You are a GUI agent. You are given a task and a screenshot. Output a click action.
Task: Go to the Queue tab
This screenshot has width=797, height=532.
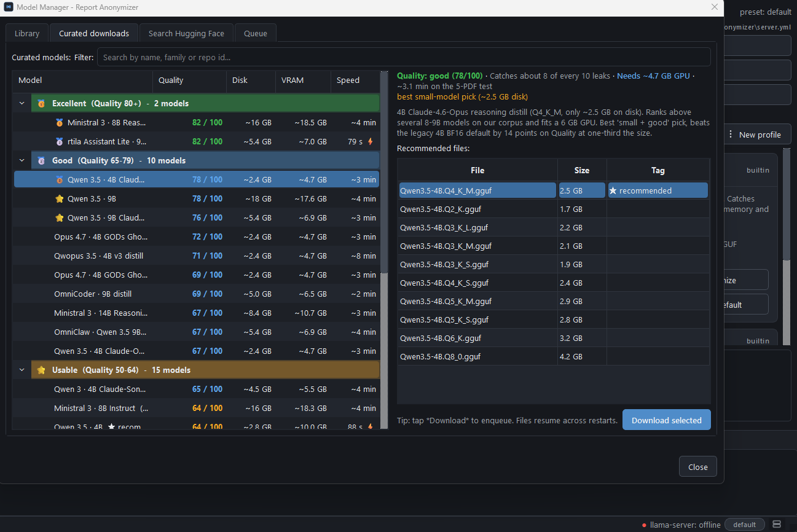click(x=256, y=33)
